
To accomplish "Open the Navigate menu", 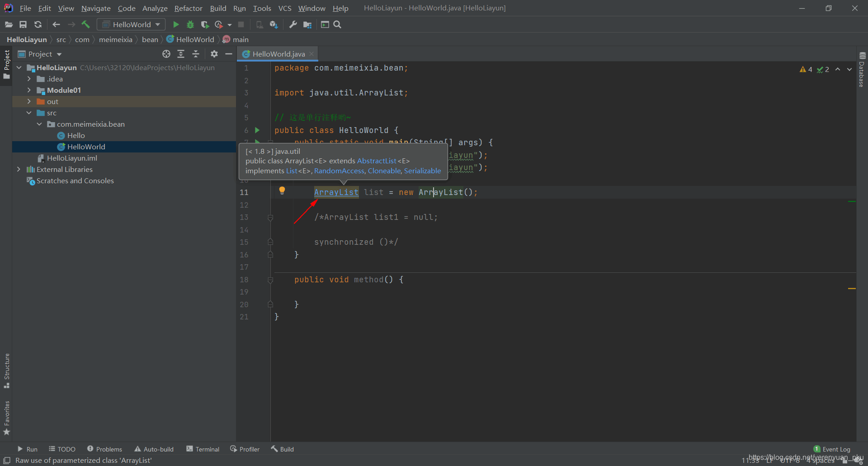I will pos(96,8).
